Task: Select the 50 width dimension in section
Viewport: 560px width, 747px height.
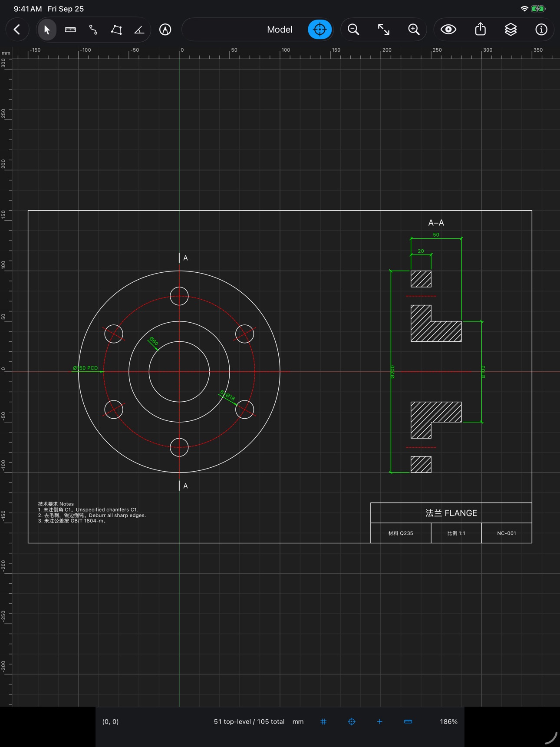Action: 436,235
